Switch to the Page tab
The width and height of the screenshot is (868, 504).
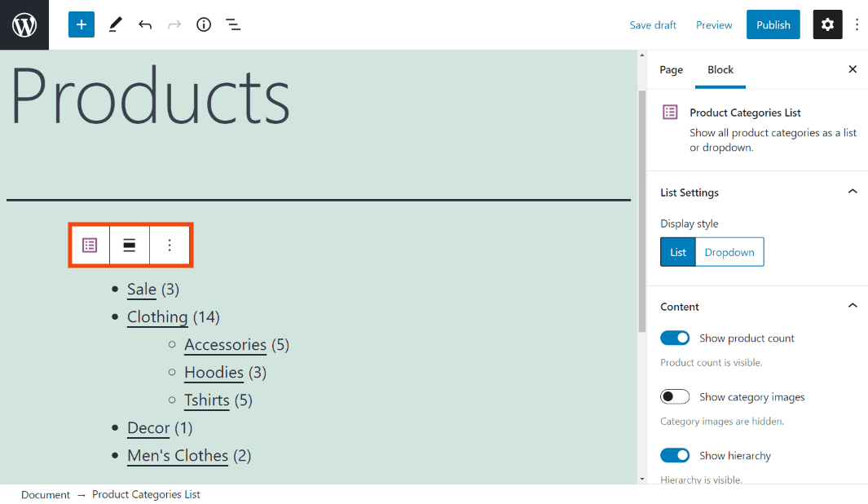pyautogui.click(x=671, y=70)
